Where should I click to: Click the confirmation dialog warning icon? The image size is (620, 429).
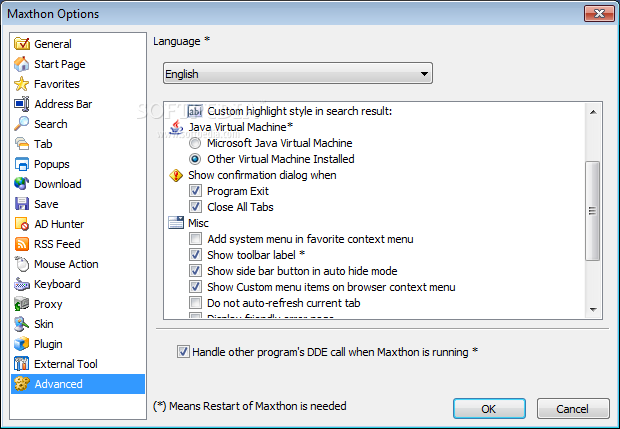click(176, 175)
